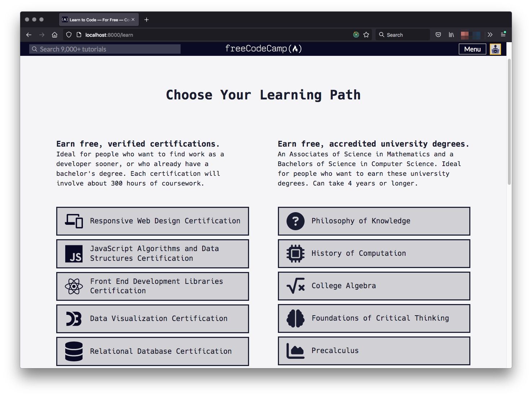Click the tracking protection shield in the address bar

(x=68, y=35)
